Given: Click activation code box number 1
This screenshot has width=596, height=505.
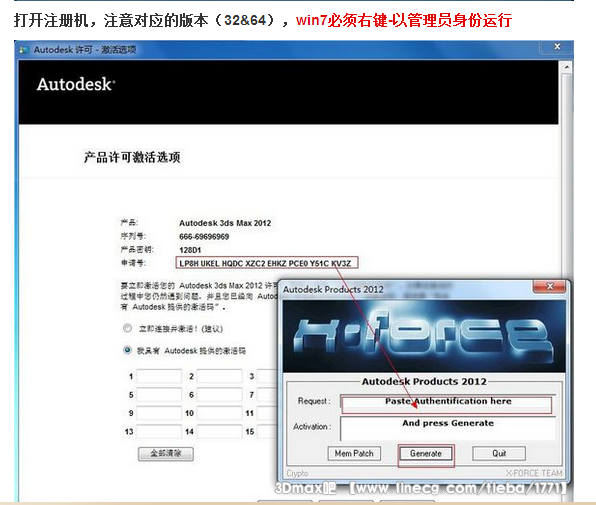Looking at the screenshot, I should pos(159,376).
